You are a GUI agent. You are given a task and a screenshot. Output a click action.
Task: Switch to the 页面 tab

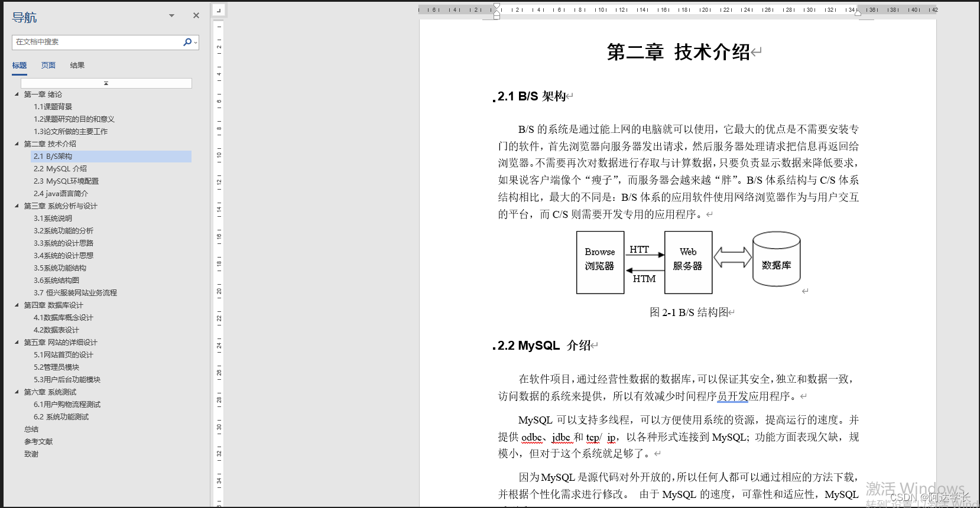[48, 66]
